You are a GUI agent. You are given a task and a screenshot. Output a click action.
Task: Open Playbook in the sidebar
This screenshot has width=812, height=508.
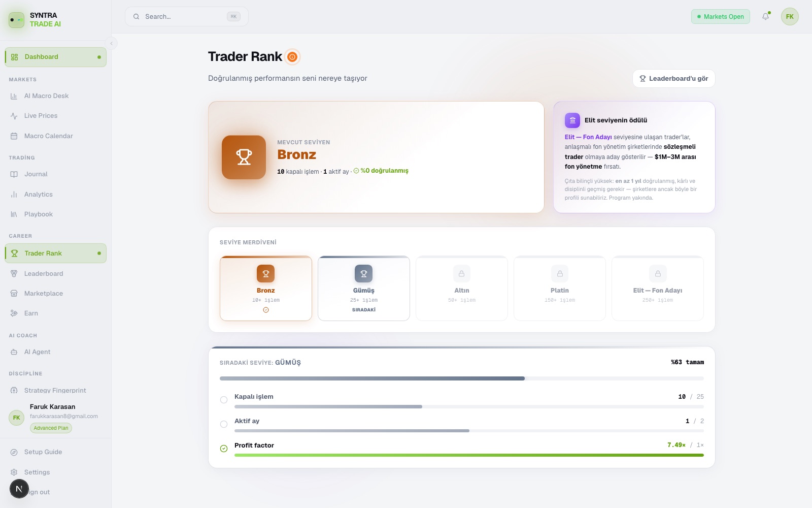(56, 214)
